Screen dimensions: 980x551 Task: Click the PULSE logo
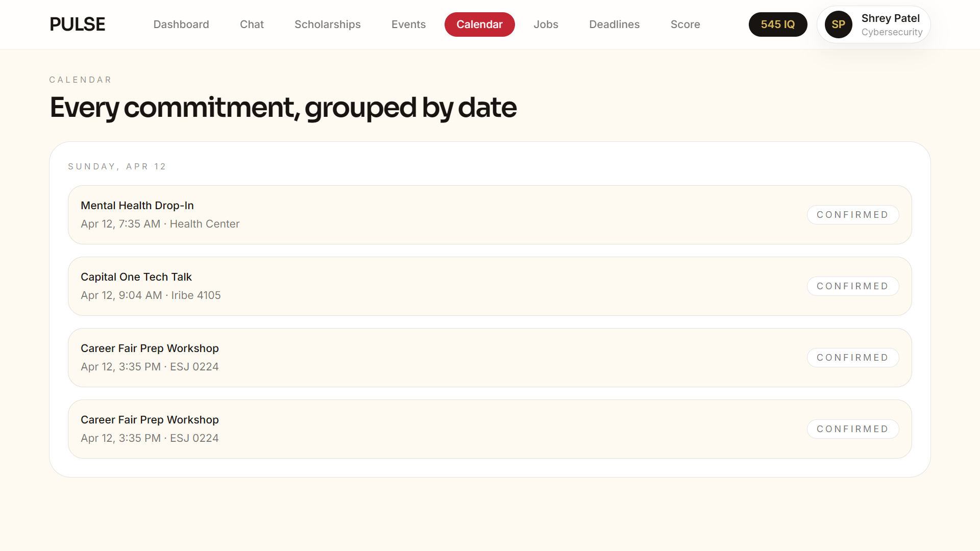coord(77,24)
